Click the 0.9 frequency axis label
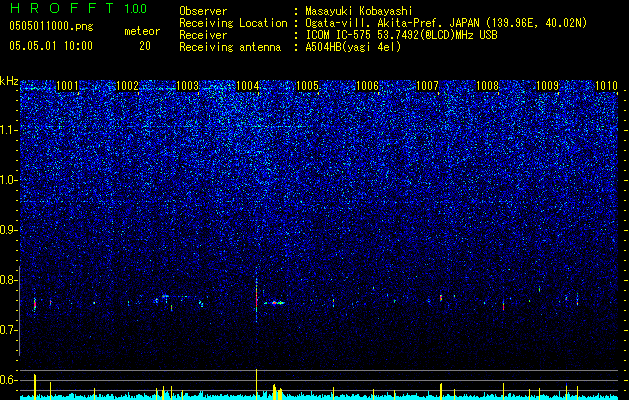Image resolution: width=629 pixels, height=400 pixels. [x=8, y=230]
